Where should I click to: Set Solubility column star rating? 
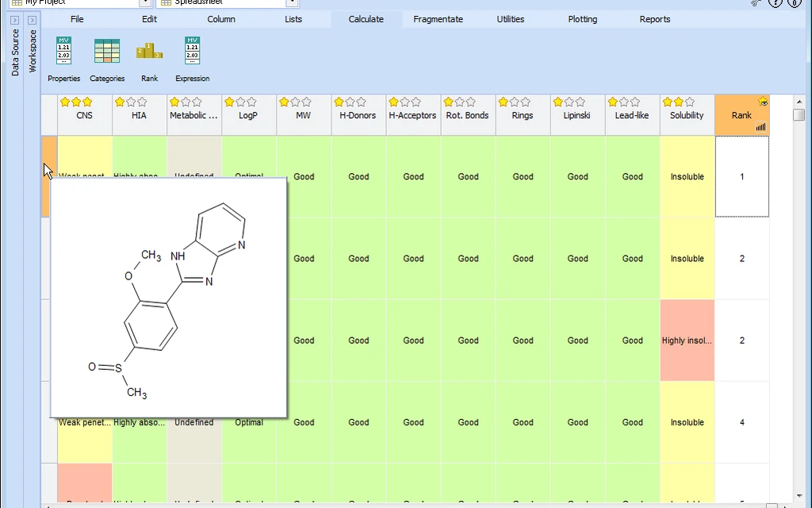point(679,102)
